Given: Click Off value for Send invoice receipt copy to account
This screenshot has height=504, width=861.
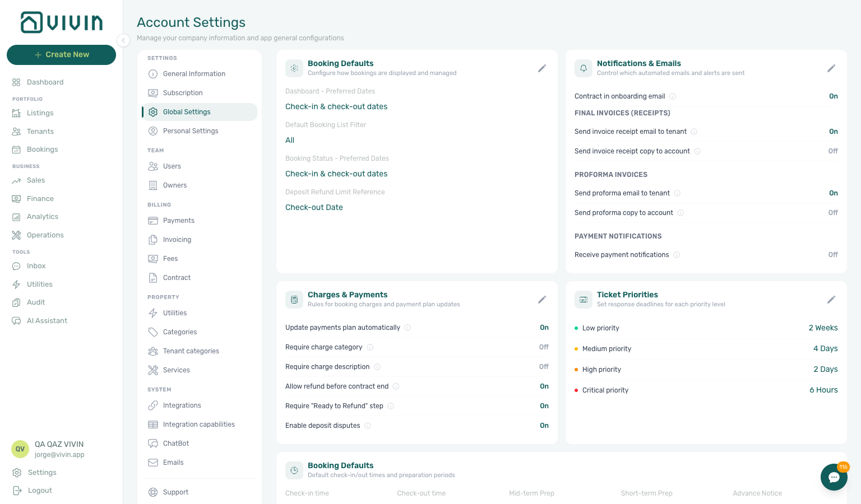Looking at the screenshot, I should (833, 151).
